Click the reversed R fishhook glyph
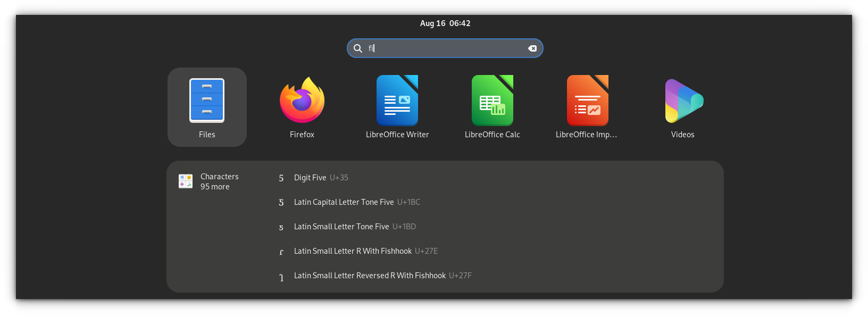This screenshot has width=868, height=316. pos(281,277)
